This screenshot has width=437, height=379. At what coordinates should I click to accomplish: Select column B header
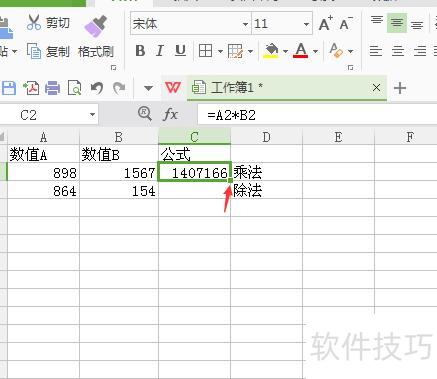click(119, 137)
